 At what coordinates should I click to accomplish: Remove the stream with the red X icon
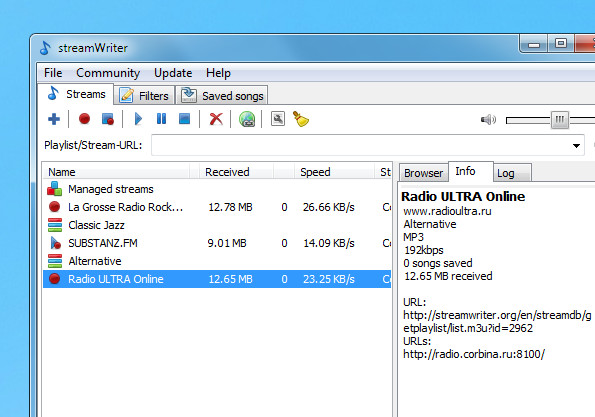(x=216, y=119)
